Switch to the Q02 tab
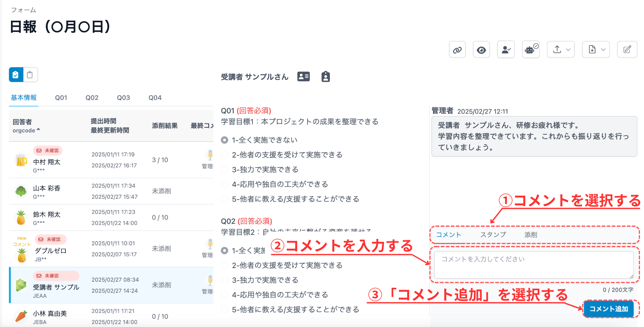The image size is (644, 327). [92, 97]
